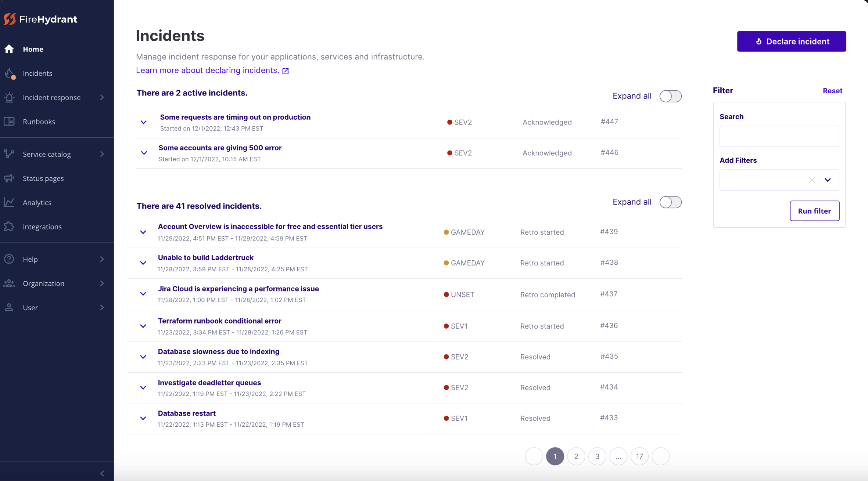The image size is (868, 481).
Task: Click the User person icon
Action: pyautogui.click(x=9, y=307)
